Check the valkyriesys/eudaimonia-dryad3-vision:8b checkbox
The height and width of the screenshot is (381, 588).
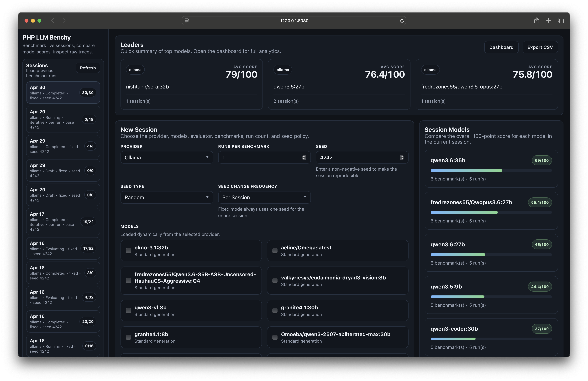tap(275, 280)
